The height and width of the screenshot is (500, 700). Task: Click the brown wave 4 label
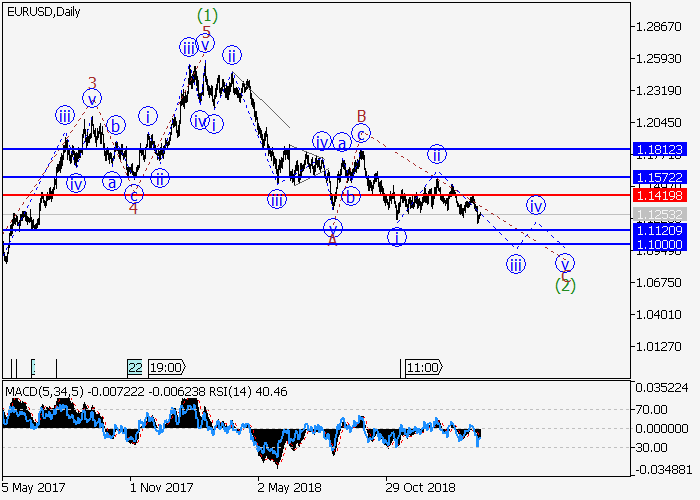click(133, 208)
